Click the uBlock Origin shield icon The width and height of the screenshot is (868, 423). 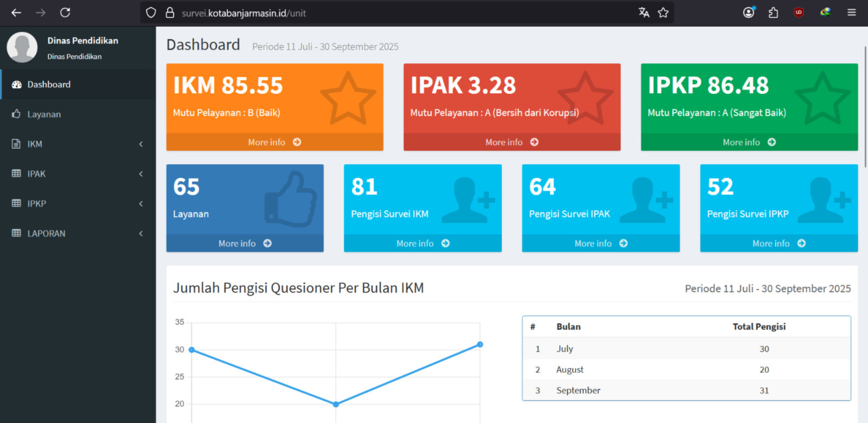[x=799, y=12]
